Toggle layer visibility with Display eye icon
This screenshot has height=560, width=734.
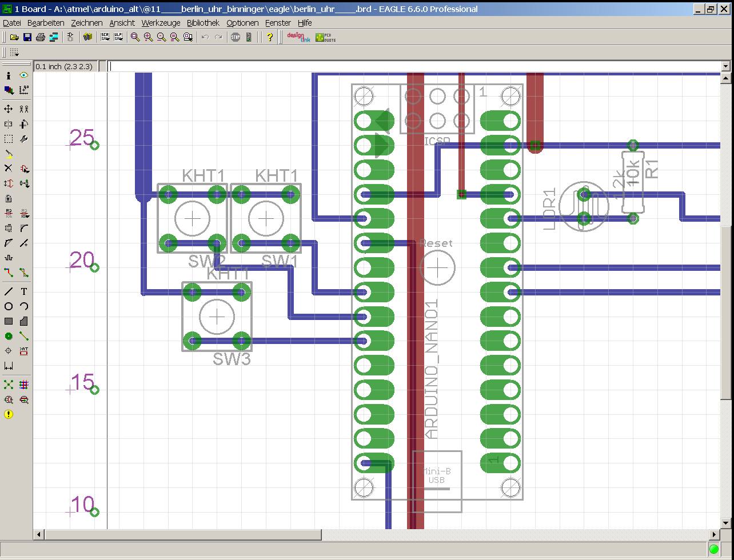click(24, 75)
